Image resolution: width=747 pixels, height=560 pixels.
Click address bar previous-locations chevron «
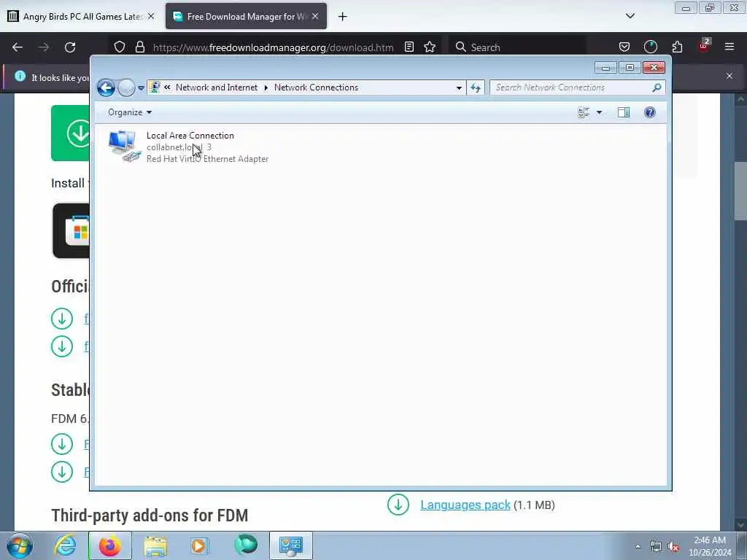[167, 87]
